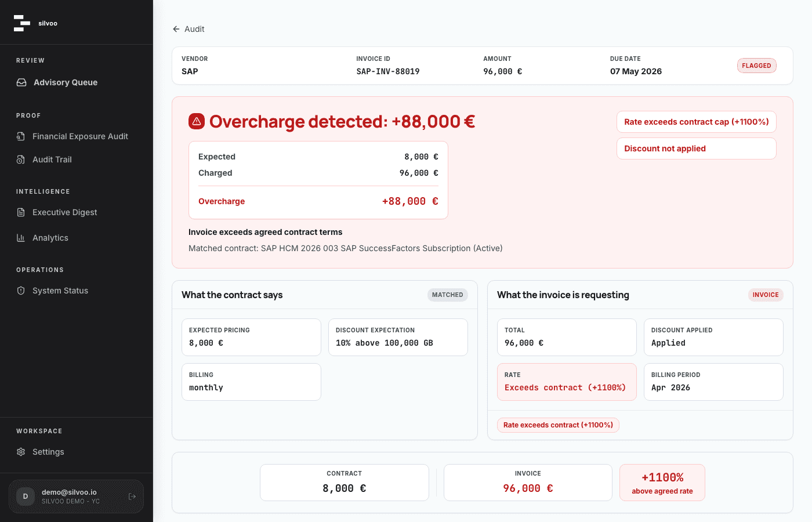The image size is (812, 522).
Task: Click the Audit back link
Action: pyautogui.click(x=188, y=29)
